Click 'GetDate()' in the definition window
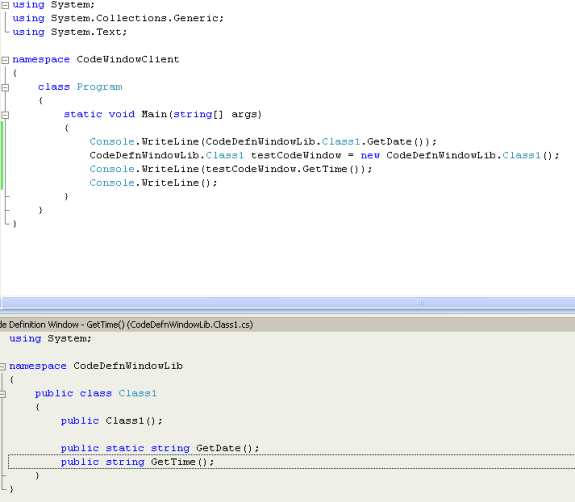 [225, 448]
